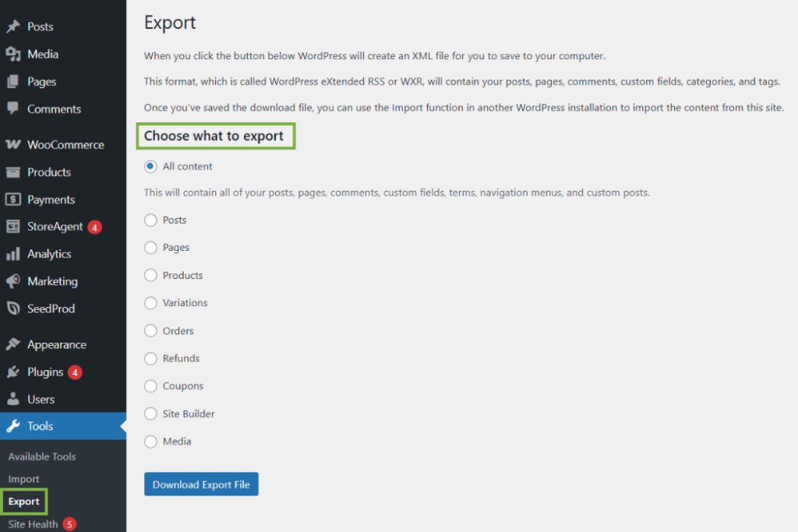
Task: Select the Media radio option
Action: pyautogui.click(x=151, y=442)
